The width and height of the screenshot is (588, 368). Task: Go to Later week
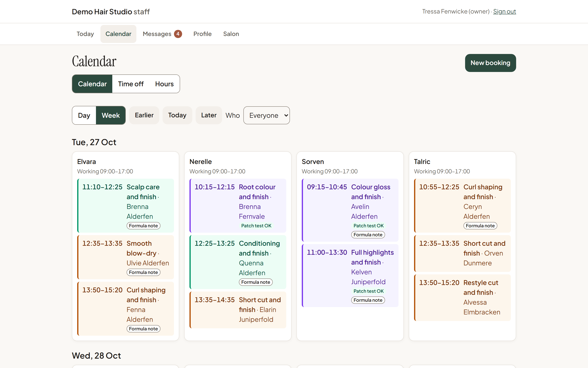(209, 115)
